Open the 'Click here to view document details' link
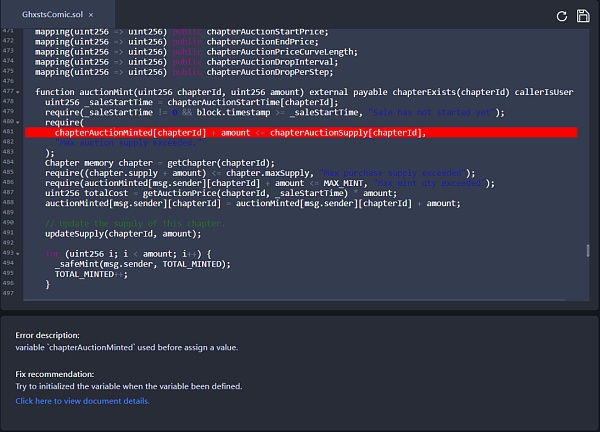The height and width of the screenshot is (432, 600). coord(82,401)
